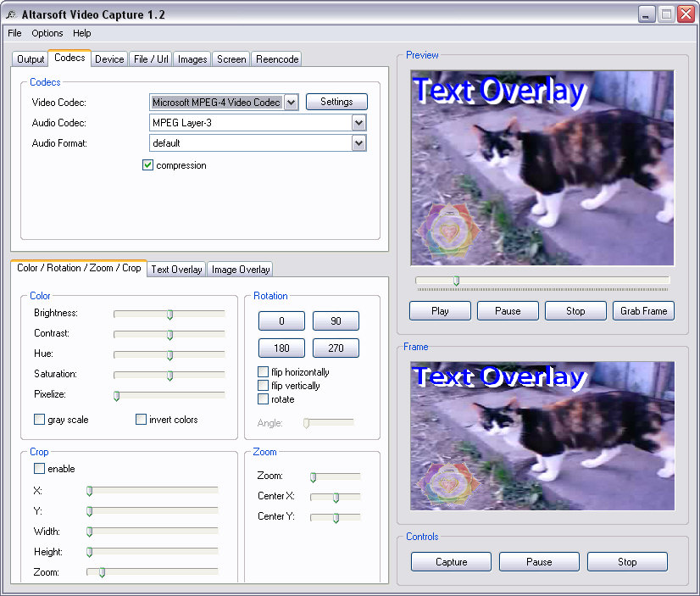Click Stop in the Controls section

coord(627,561)
